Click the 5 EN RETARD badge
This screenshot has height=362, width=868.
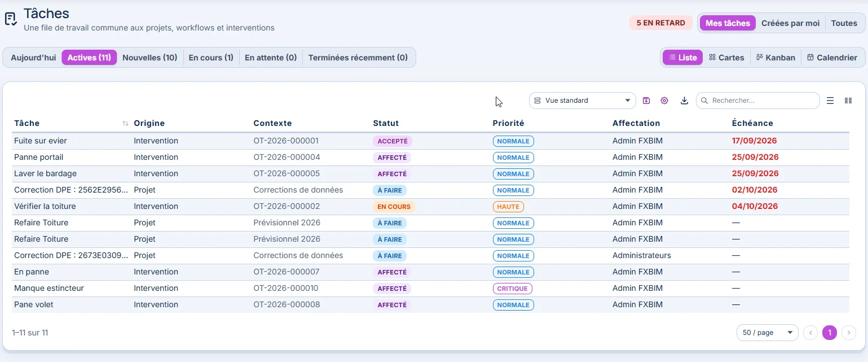pos(661,23)
